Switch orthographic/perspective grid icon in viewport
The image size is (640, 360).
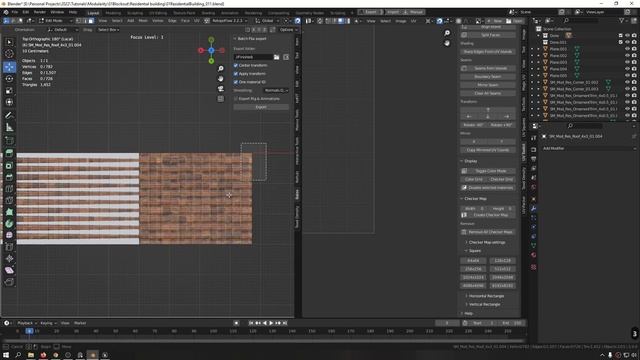coord(220,98)
